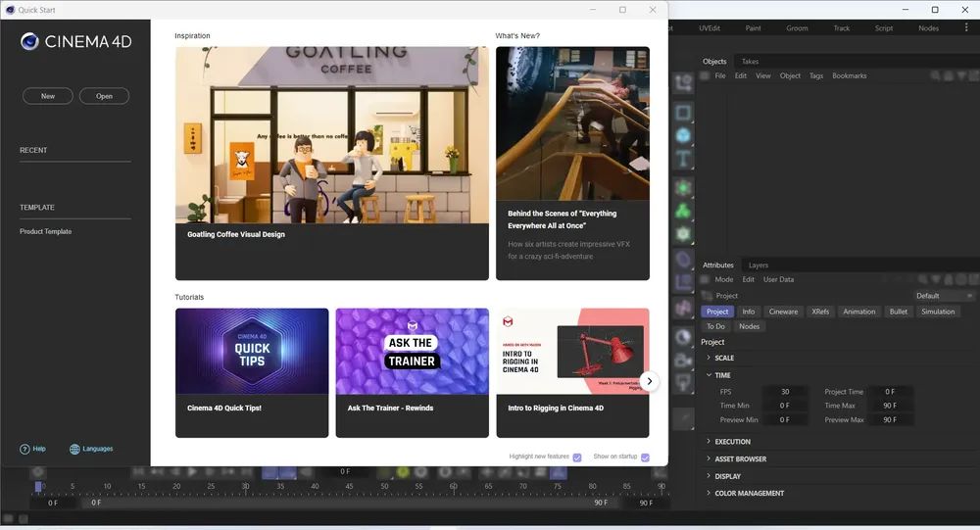Switch to the Layers tab

[x=759, y=265]
